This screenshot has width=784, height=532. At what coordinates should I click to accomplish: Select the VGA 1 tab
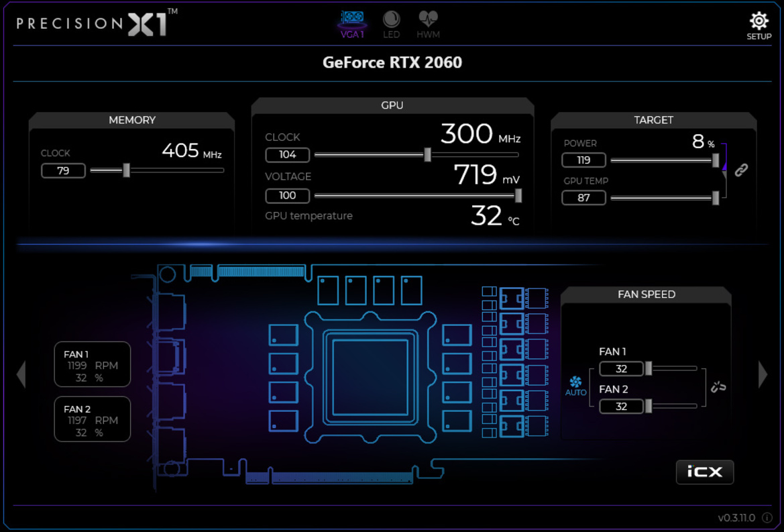pos(353,25)
